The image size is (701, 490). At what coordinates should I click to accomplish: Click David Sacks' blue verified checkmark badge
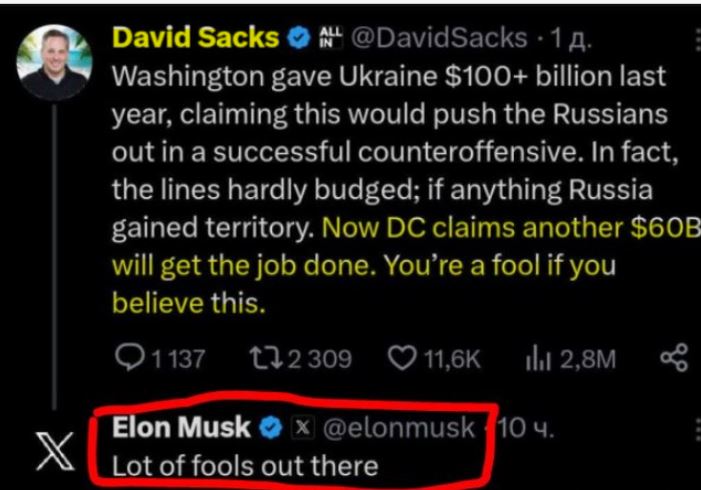(x=298, y=37)
